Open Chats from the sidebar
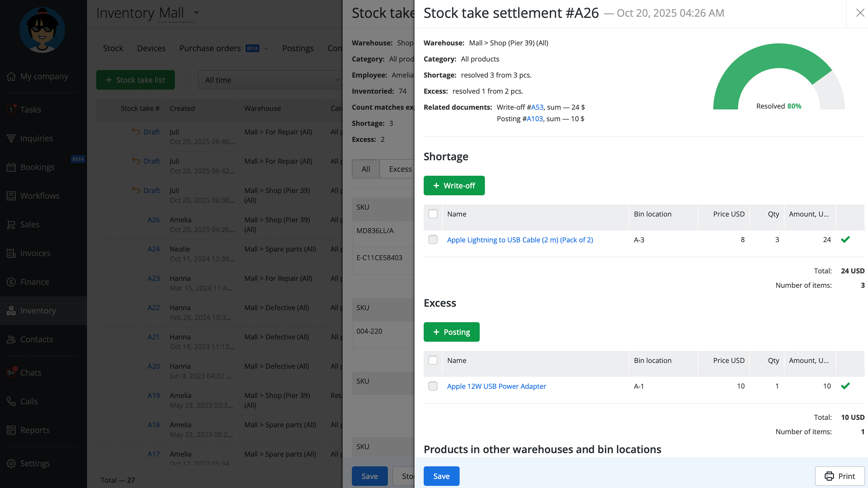 click(x=31, y=372)
